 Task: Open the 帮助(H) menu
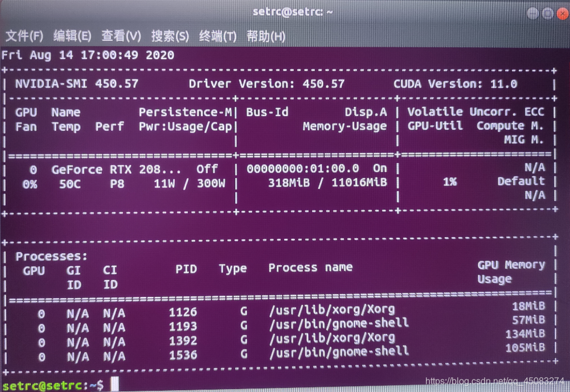[266, 36]
